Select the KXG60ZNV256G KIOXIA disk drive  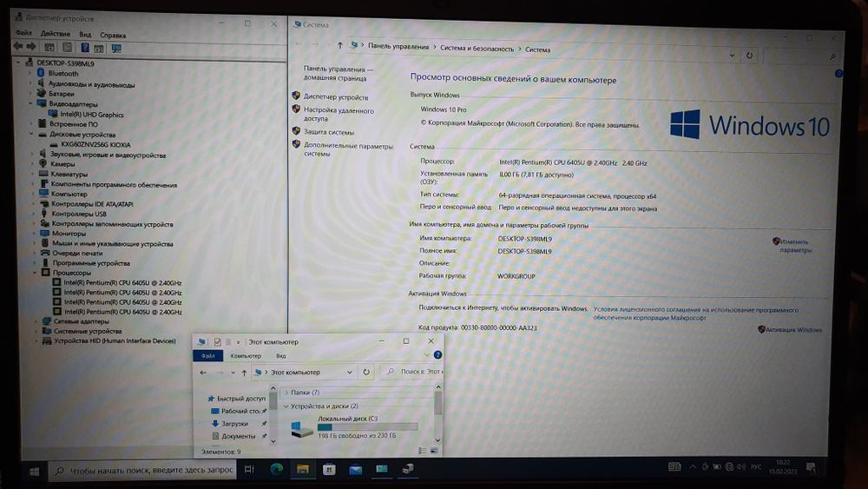(x=95, y=144)
